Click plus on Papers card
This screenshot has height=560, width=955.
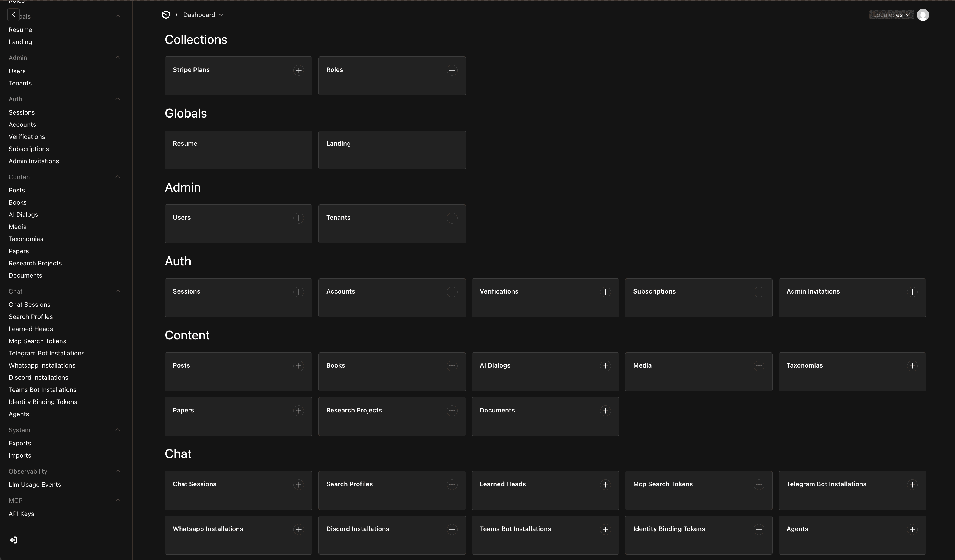pyautogui.click(x=299, y=411)
